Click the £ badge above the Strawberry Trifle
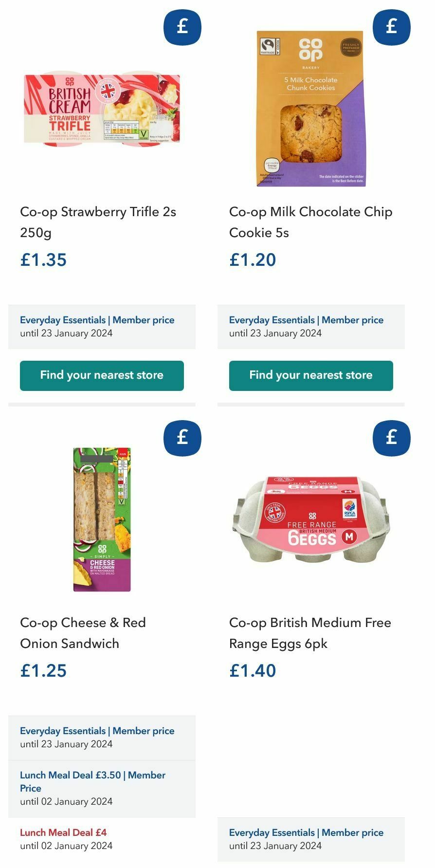This screenshot has width=435, height=868. tap(182, 28)
